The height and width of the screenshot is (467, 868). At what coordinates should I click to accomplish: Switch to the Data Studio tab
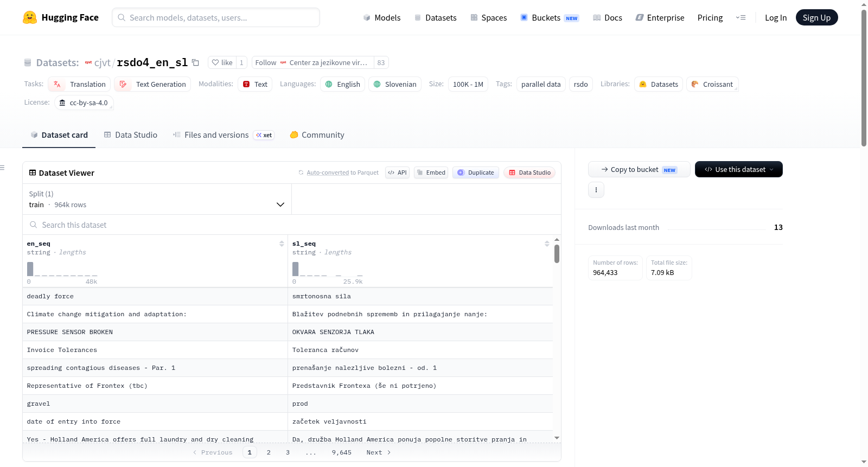click(x=130, y=135)
